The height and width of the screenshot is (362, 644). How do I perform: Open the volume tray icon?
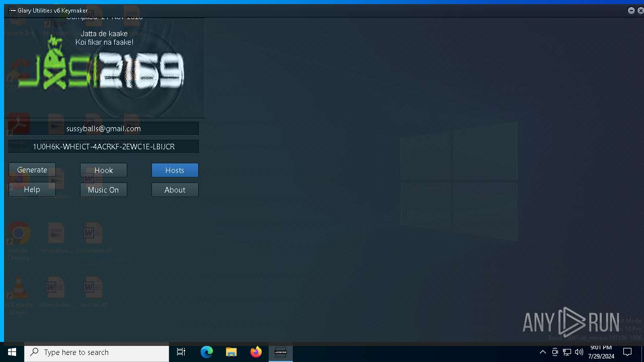579,352
